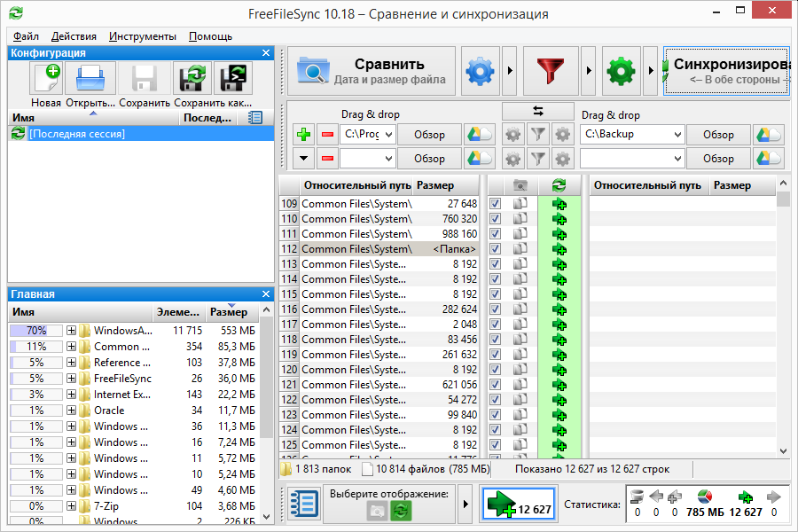Image resolution: width=798 pixels, height=532 pixels.
Task: Open the C:\Backup path dropdown
Action: 677,135
